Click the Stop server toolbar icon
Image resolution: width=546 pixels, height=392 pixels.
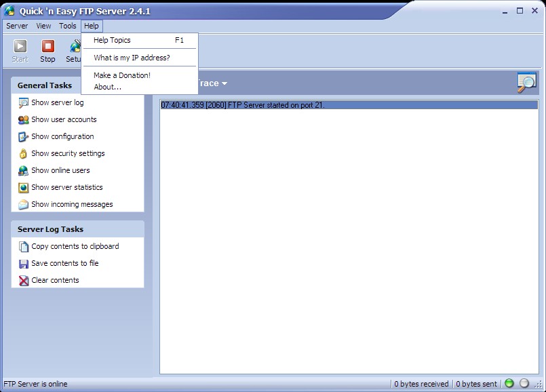click(47, 46)
